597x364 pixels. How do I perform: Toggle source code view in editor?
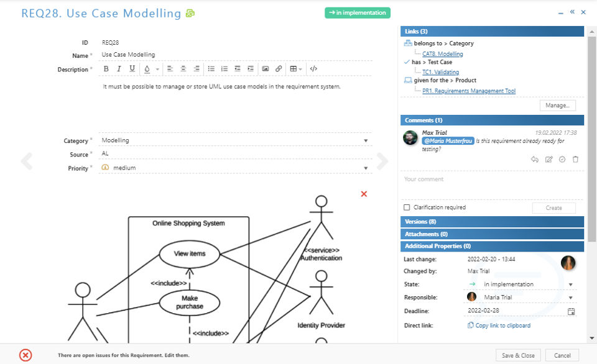click(x=313, y=69)
